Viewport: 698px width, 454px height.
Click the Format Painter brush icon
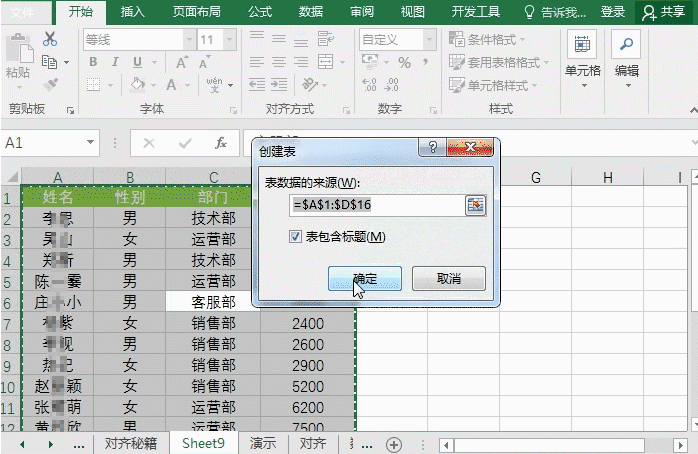click(50, 85)
